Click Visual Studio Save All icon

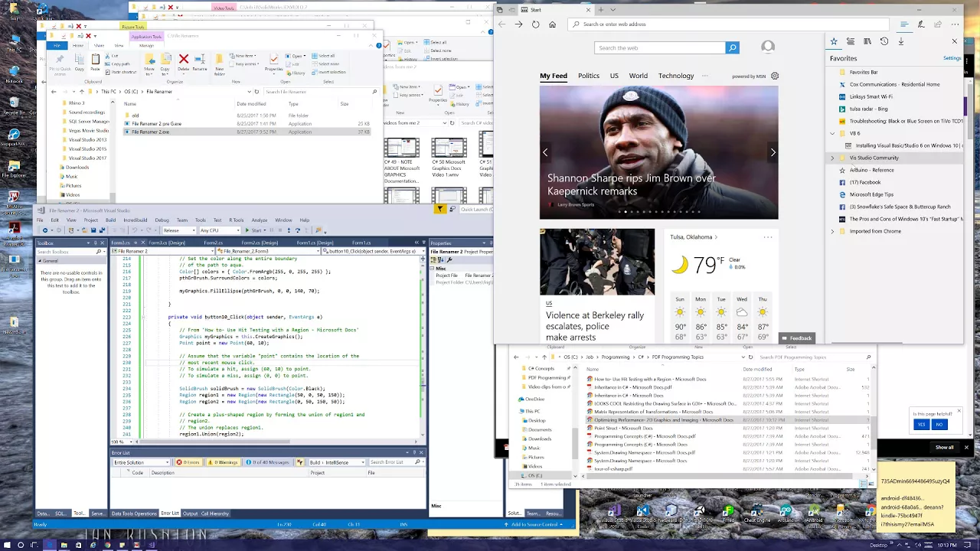pos(103,230)
